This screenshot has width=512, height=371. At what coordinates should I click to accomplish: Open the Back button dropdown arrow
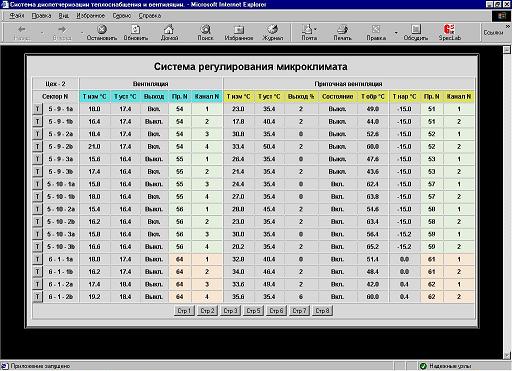[x=42, y=33]
